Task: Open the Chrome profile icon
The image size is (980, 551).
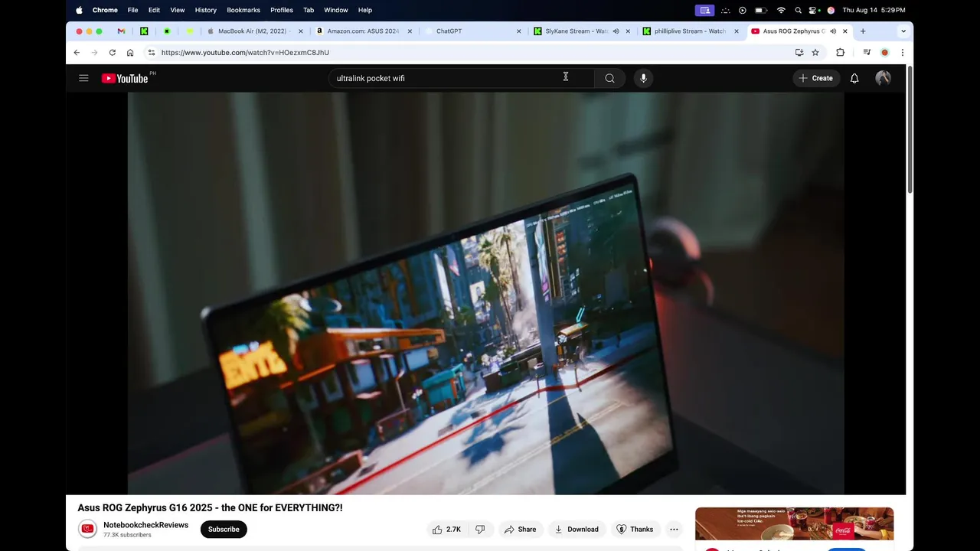Action: click(x=884, y=53)
